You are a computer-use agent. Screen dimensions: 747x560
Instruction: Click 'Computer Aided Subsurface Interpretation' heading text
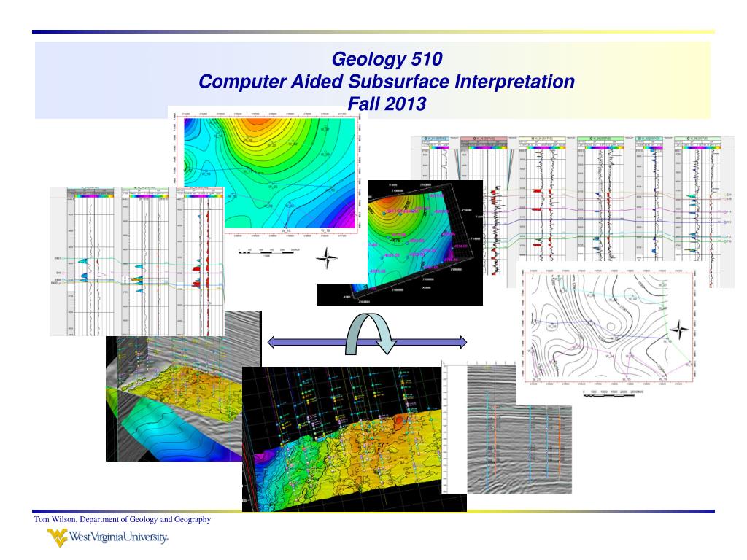click(387, 82)
